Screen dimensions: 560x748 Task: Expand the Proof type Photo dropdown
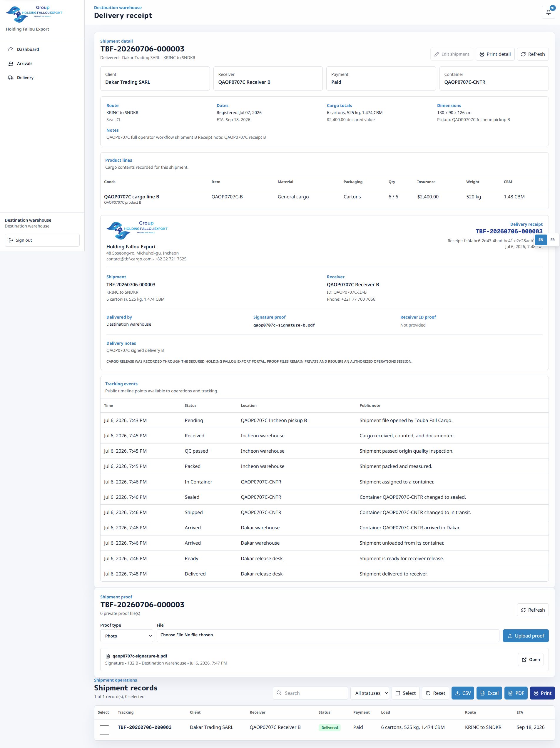coord(126,636)
